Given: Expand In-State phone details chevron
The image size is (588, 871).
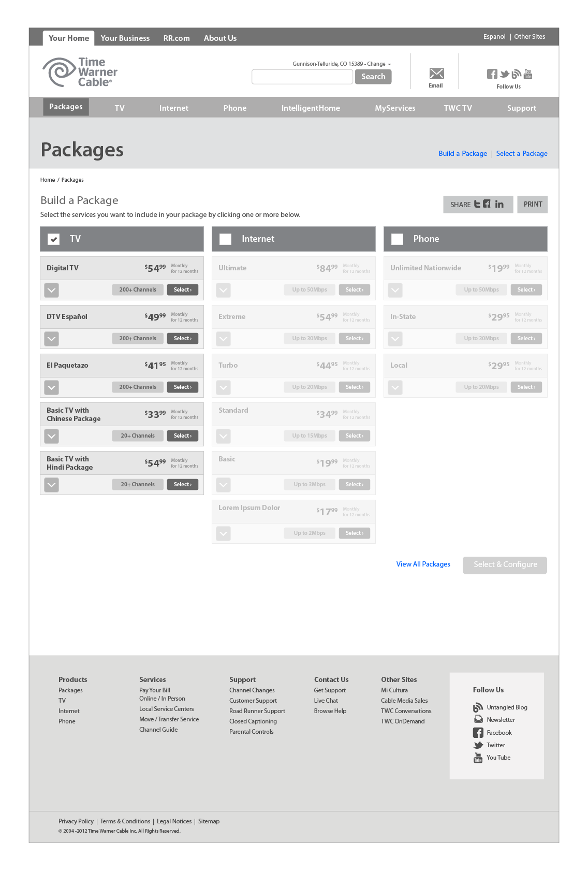Looking at the screenshot, I should 395,339.
